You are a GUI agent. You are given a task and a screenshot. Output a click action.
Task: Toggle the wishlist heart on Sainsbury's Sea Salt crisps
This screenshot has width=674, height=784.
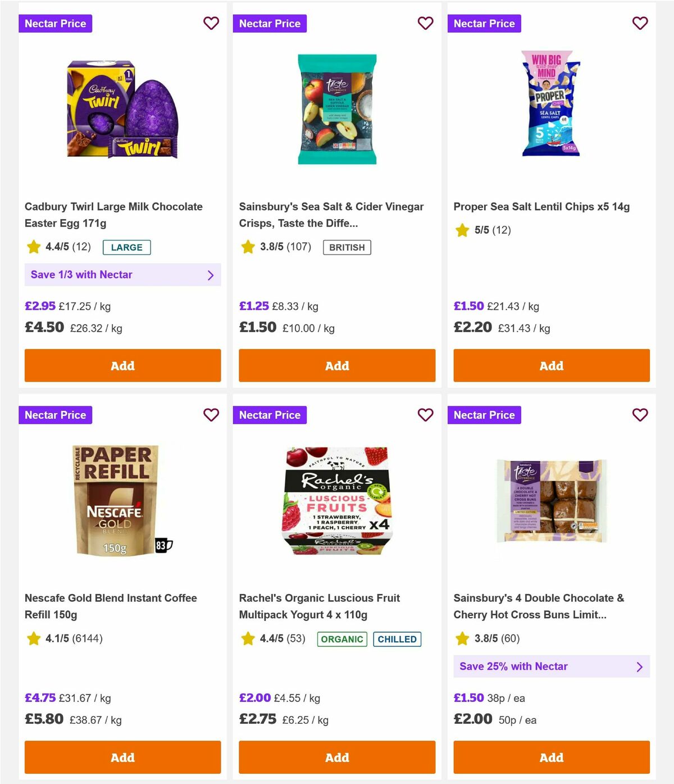pyautogui.click(x=425, y=23)
